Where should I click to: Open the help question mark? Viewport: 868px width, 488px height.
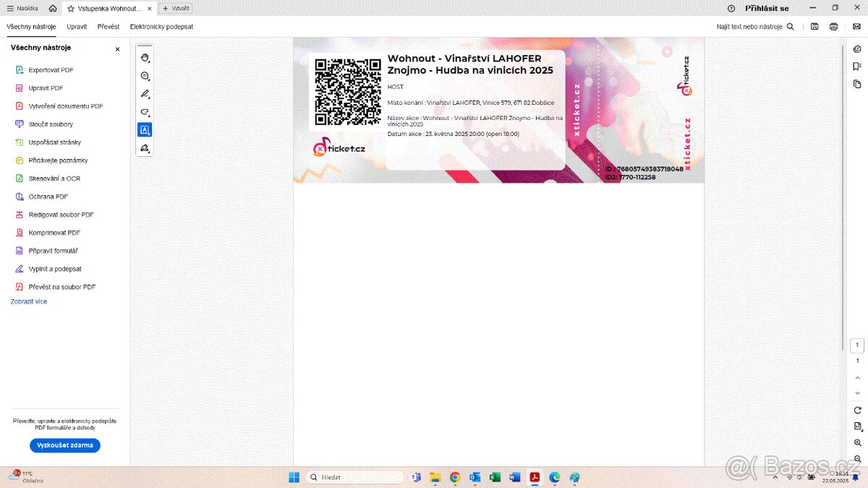[731, 9]
